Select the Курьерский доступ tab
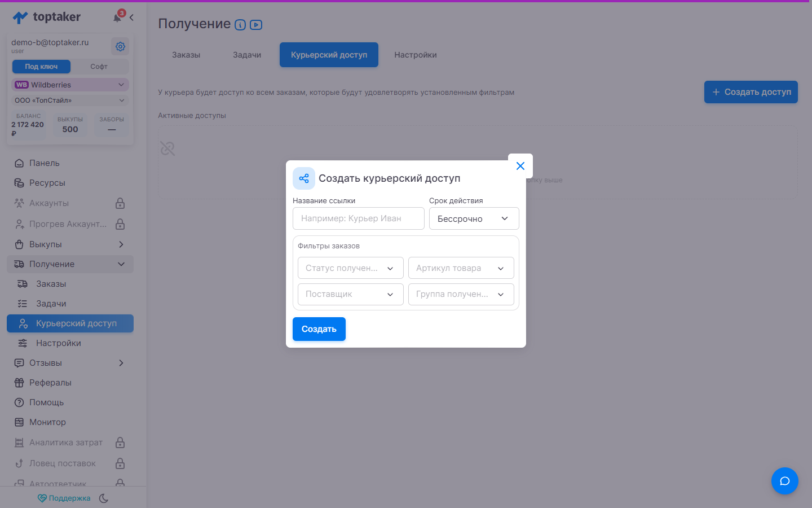This screenshot has height=508, width=812. [x=329, y=55]
